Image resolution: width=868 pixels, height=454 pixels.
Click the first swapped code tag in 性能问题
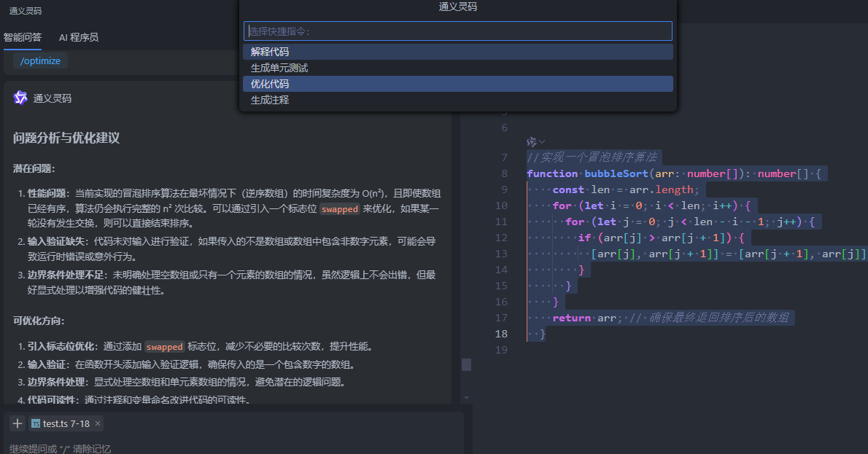tap(340, 209)
